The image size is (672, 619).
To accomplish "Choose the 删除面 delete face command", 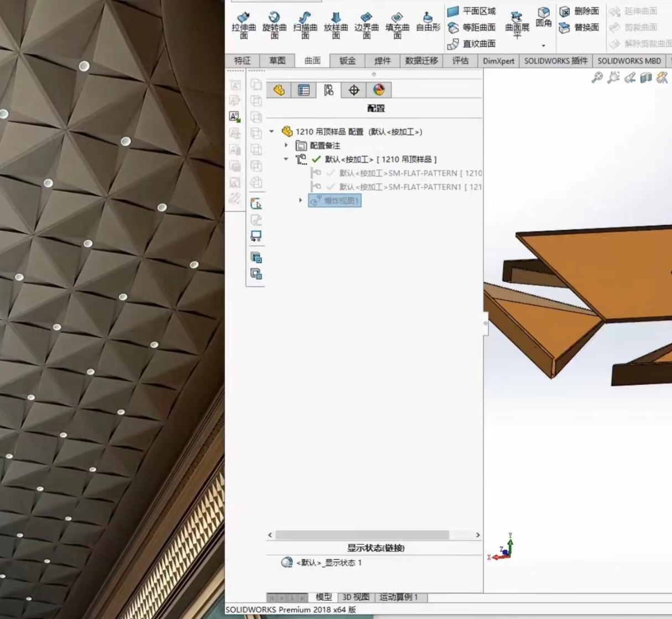I will [x=579, y=11].
